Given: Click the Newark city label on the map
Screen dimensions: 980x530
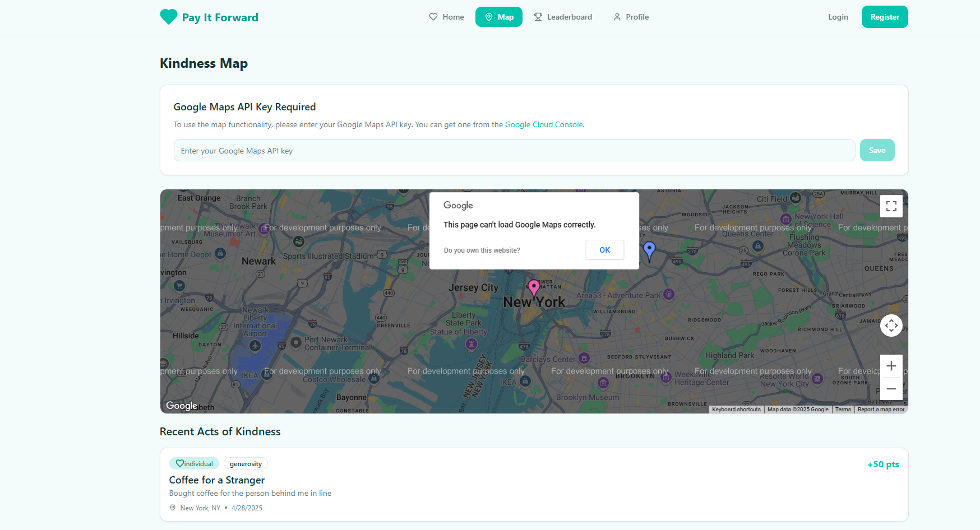Looking at the screenshot, I should (x=258, y=261).
